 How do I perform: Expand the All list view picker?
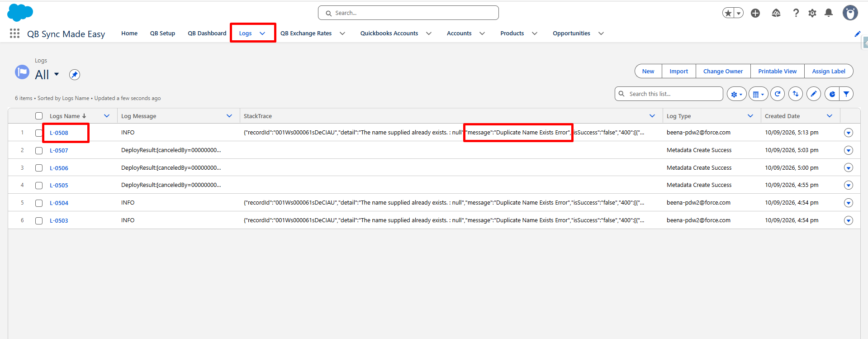[57, 74]
